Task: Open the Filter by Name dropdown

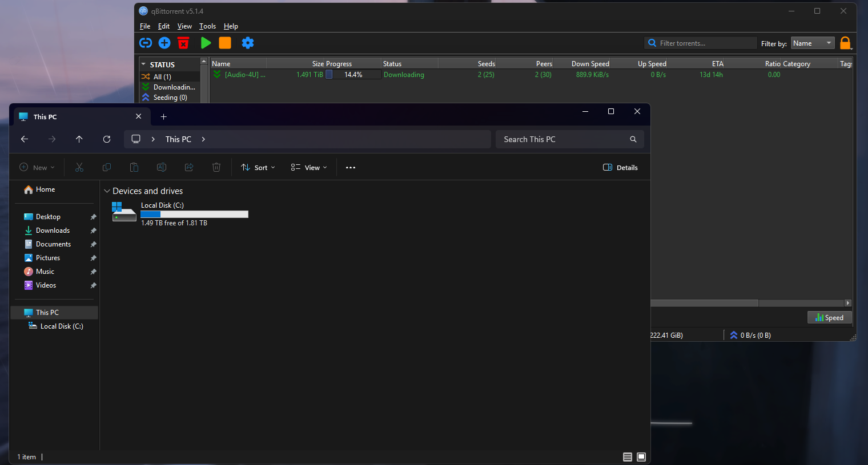Action: [812, 43]
